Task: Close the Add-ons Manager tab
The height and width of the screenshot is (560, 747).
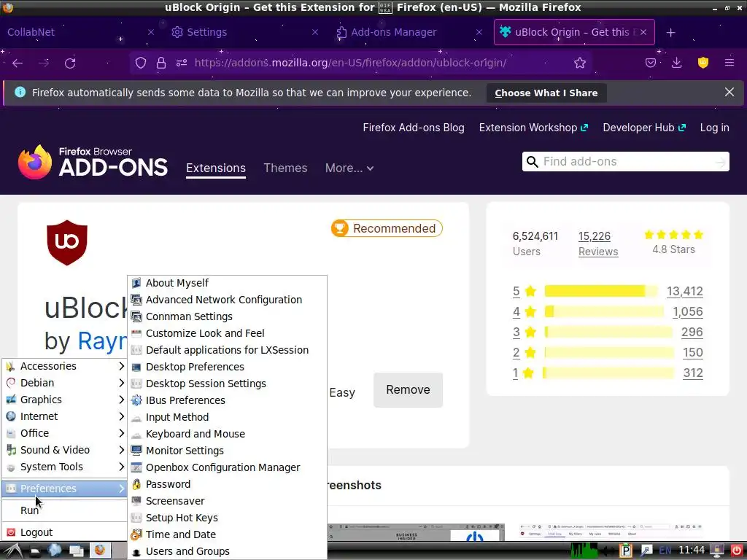Action: click(x=479, y=32)
